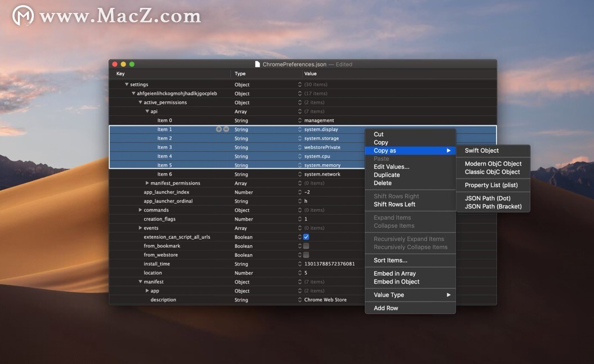Choose Copy from the context menu

click(x=410, y=142)
